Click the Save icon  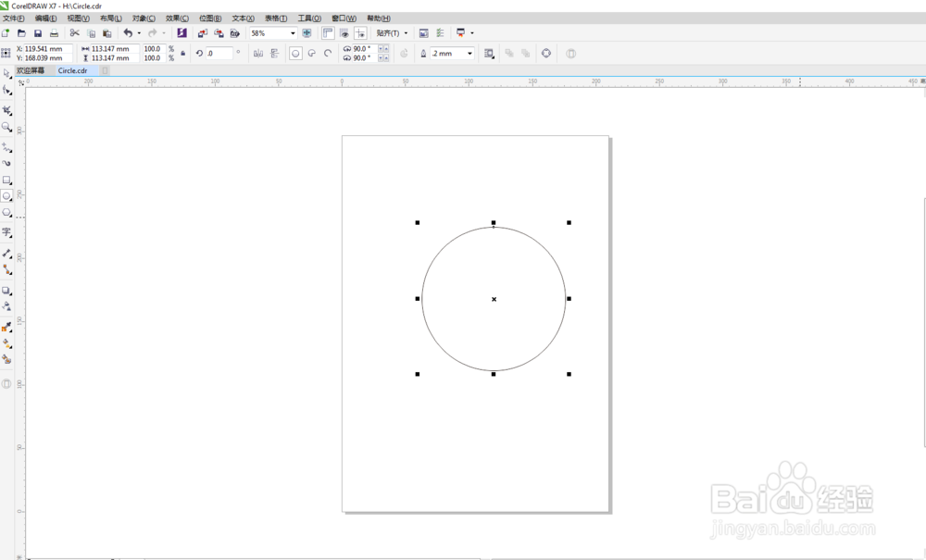(x=38, y=33)
